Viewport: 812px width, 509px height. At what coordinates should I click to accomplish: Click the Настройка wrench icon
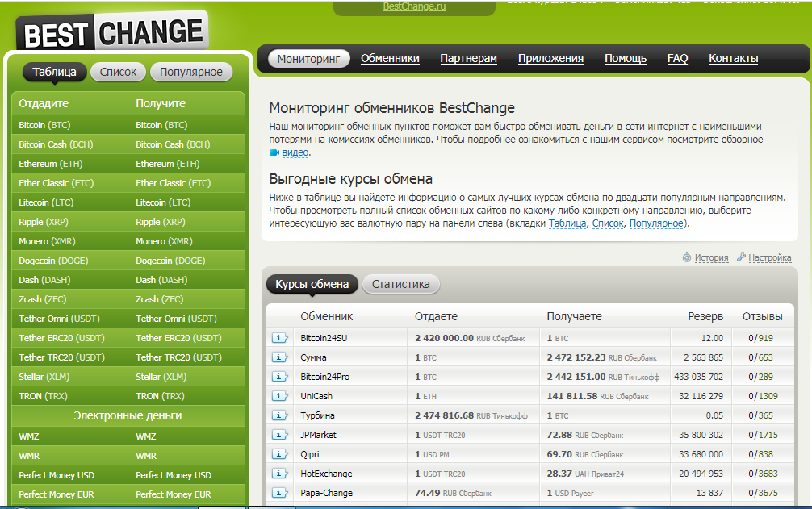tap(741, 257)
